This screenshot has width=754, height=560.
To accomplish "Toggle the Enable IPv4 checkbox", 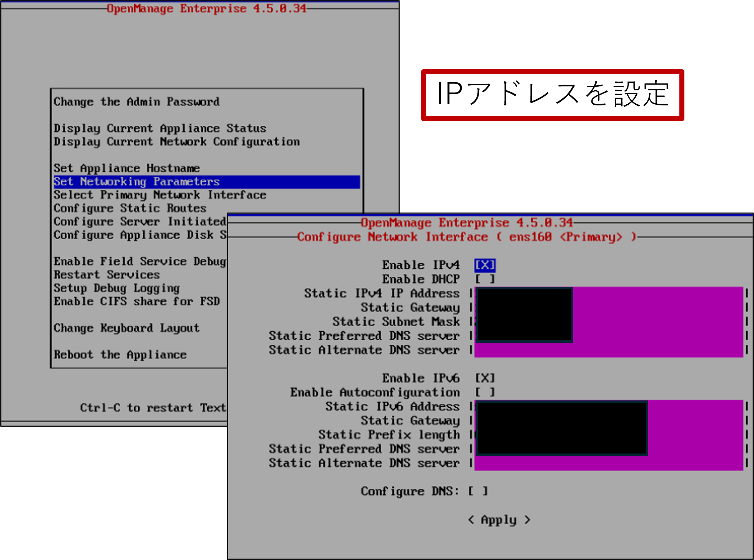I will [485, 265].
